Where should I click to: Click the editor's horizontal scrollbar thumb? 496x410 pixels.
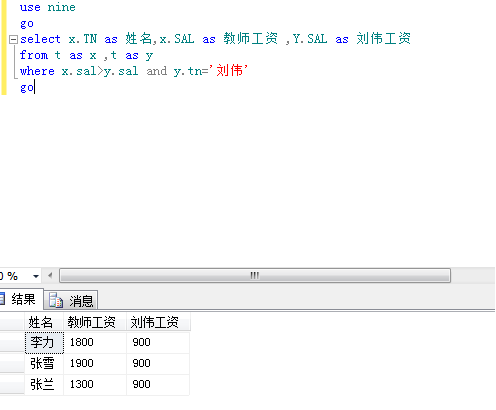[255, 276]
